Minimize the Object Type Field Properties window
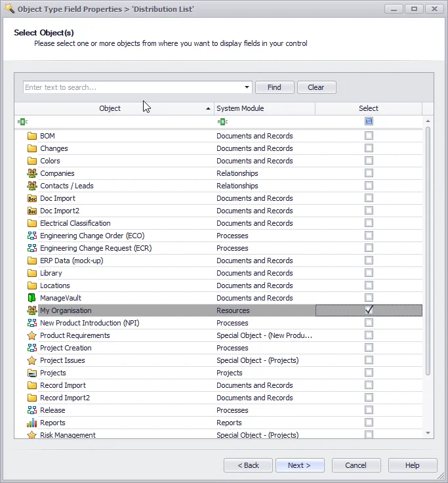The height and width of the screenshot is (483, 448). coord(394,9)
